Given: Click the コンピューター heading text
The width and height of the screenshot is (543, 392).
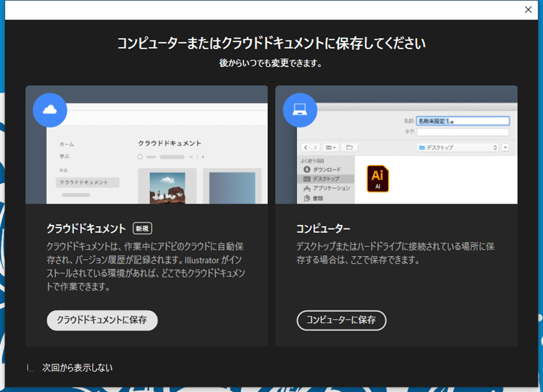Looking at the screenshot, I should click(x=323, y=229).
